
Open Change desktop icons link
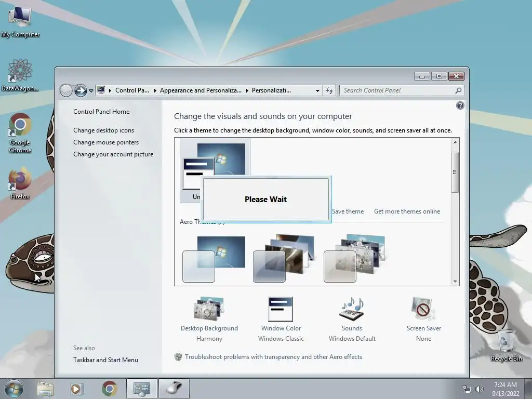point(103,130)
